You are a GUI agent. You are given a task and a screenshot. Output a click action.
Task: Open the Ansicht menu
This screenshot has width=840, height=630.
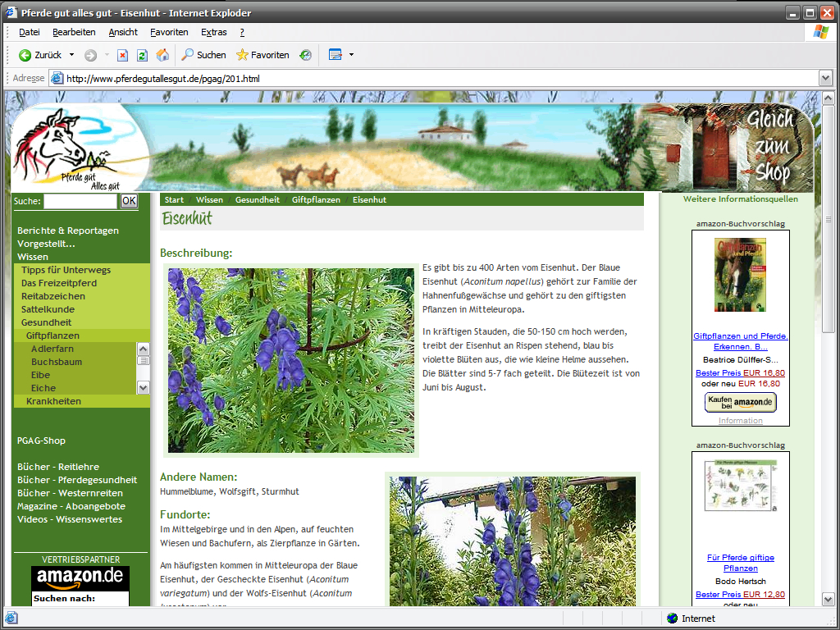click(123, 32)
